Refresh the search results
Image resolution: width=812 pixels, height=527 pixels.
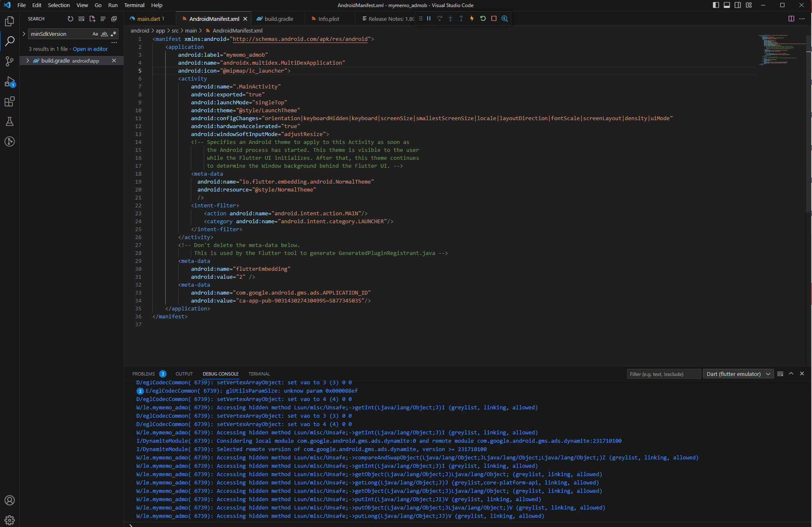pyautogui.click(x=71, y=19)
